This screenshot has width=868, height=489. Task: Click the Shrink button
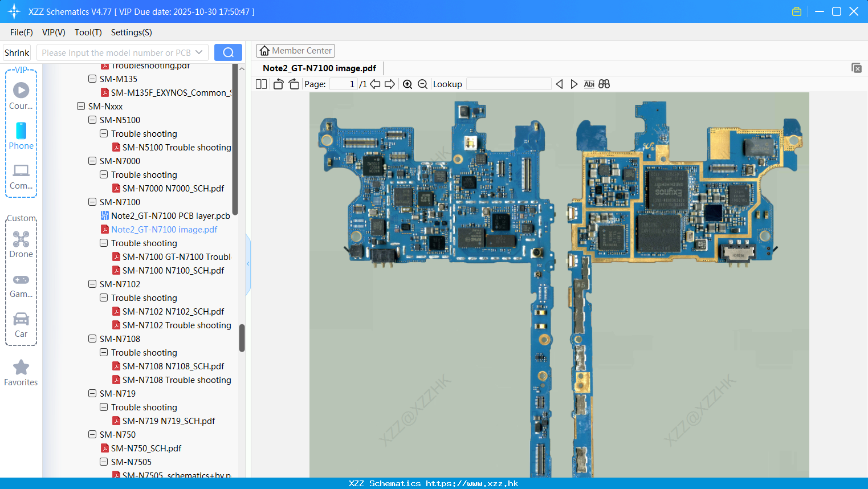tap(17, 52)
